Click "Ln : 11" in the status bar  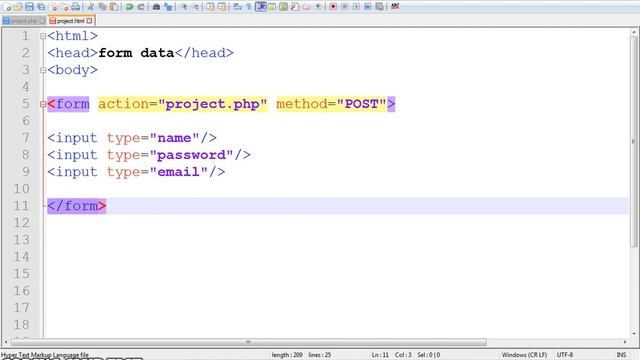380,355
